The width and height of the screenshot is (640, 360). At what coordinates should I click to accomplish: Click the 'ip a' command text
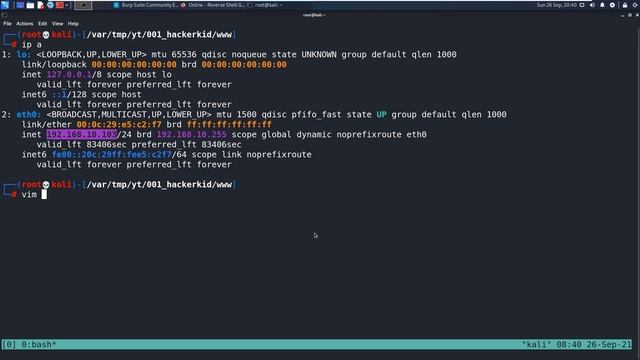click(31, 44)
